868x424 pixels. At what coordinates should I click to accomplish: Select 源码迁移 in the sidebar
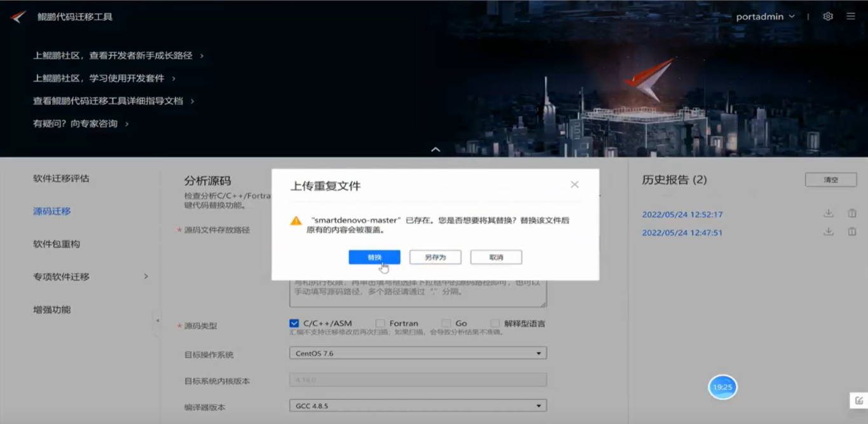coord(52,211)
